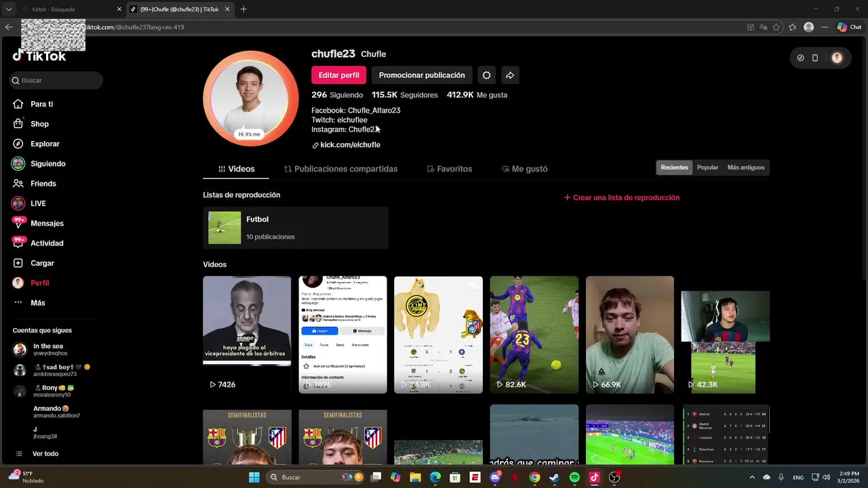The image size is (868, 488).
Task: Open the Edge browser profile icon
Action: [x=808, y=27]
